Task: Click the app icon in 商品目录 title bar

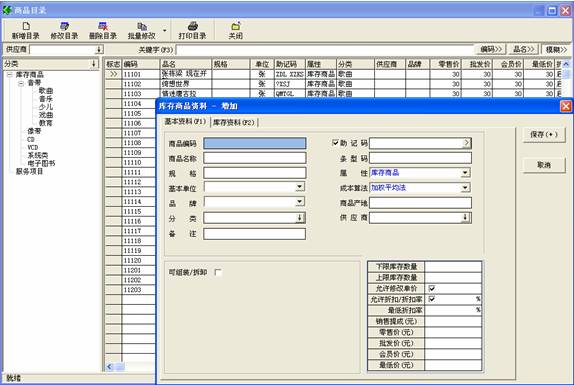Action: 7,10
